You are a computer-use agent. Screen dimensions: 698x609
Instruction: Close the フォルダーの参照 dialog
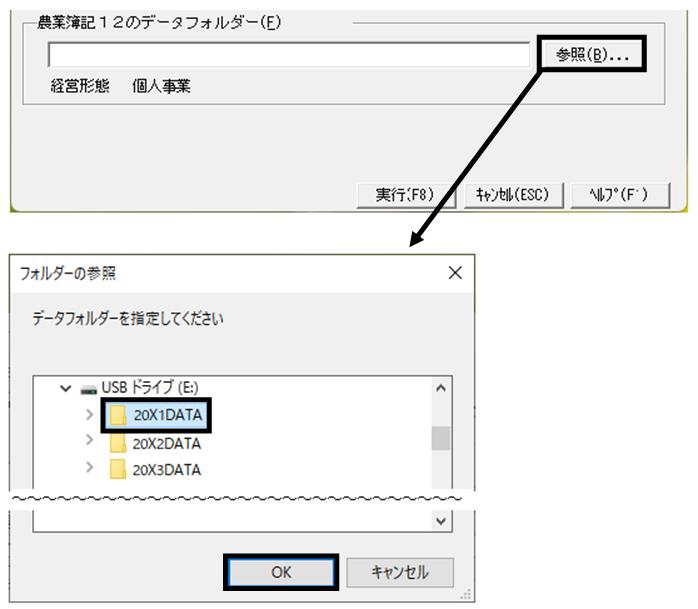pyautogui.click(x=455, y=273)
